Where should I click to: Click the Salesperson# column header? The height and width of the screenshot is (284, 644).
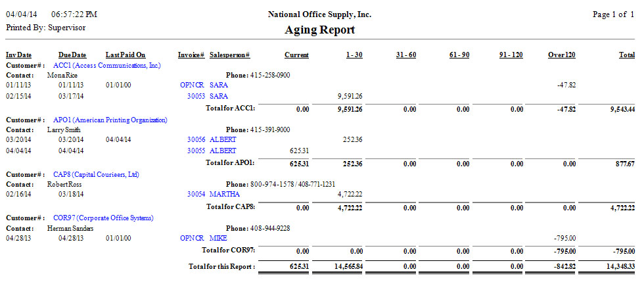pyautogui.click(x=229, y=55)
